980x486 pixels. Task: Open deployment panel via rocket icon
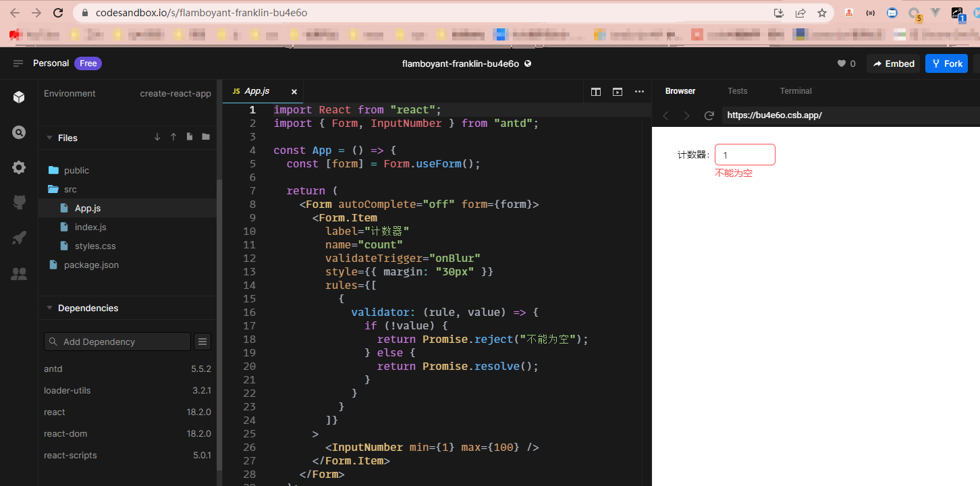click(x=18, y=237)
